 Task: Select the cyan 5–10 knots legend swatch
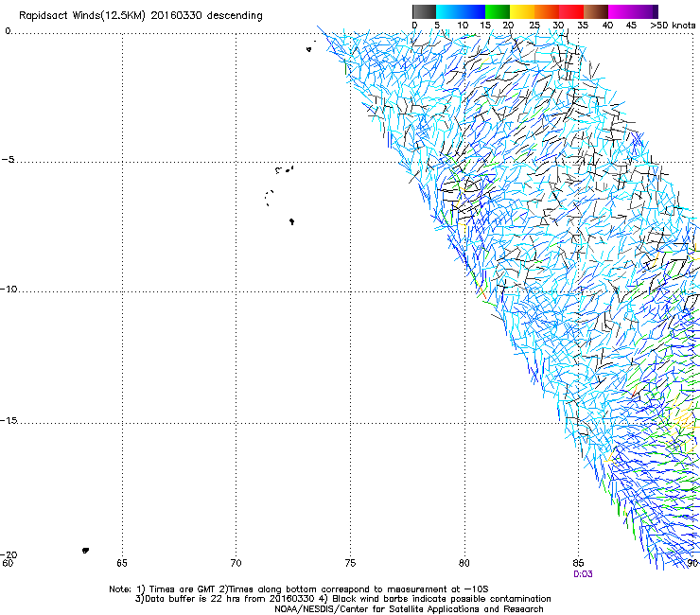click(448, 11)
